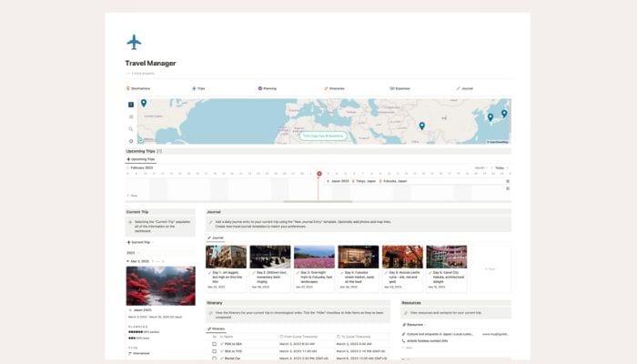Viewport: 637px width, 364px height.
Task: Open Day 2 journal entry thumbnail
Action: click(270, 257)
